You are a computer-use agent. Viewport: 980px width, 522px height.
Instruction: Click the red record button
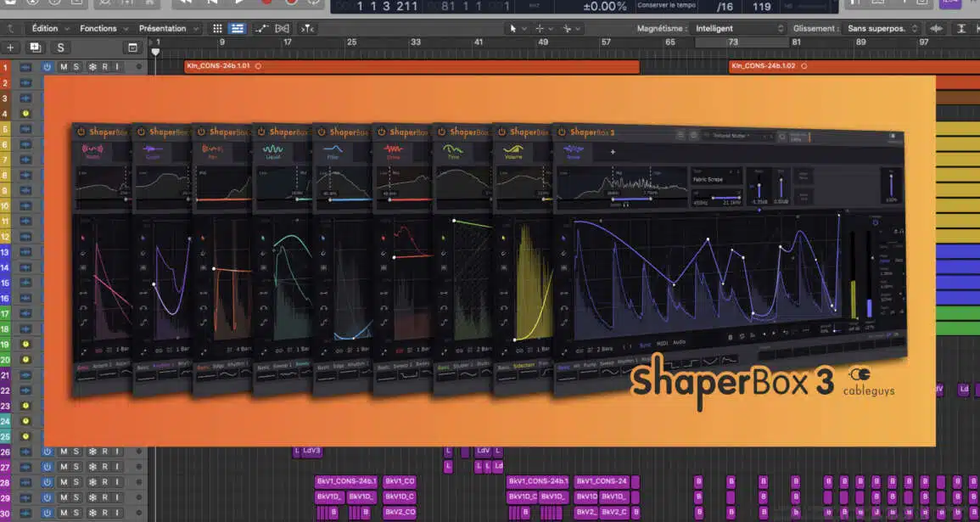coord(267,3)
